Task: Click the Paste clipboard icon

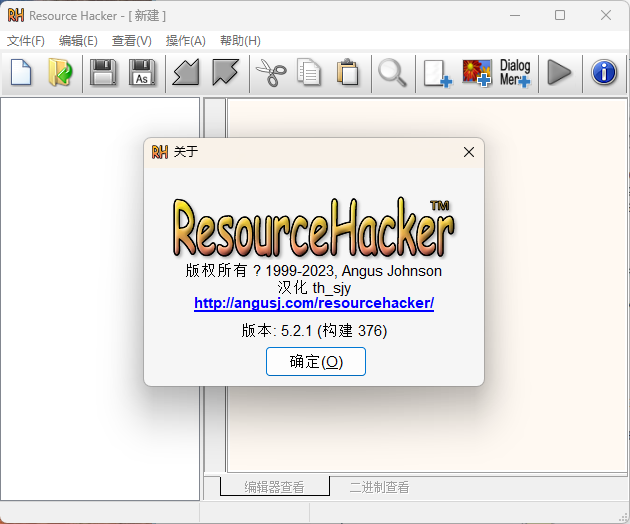Action: pos(348,73)
